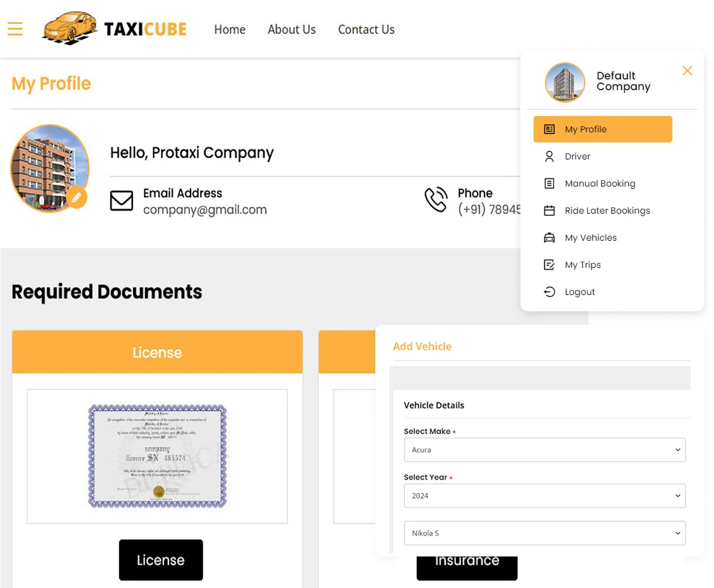
Task: Navigate to the About Us menu item
Action: (291, 29)
